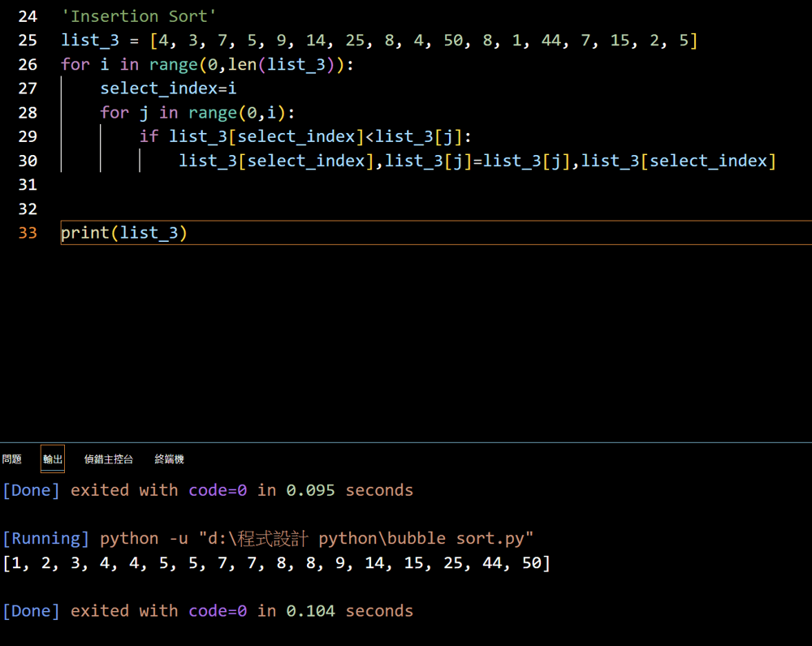Click the 'if' keyword on line 29

149,136
